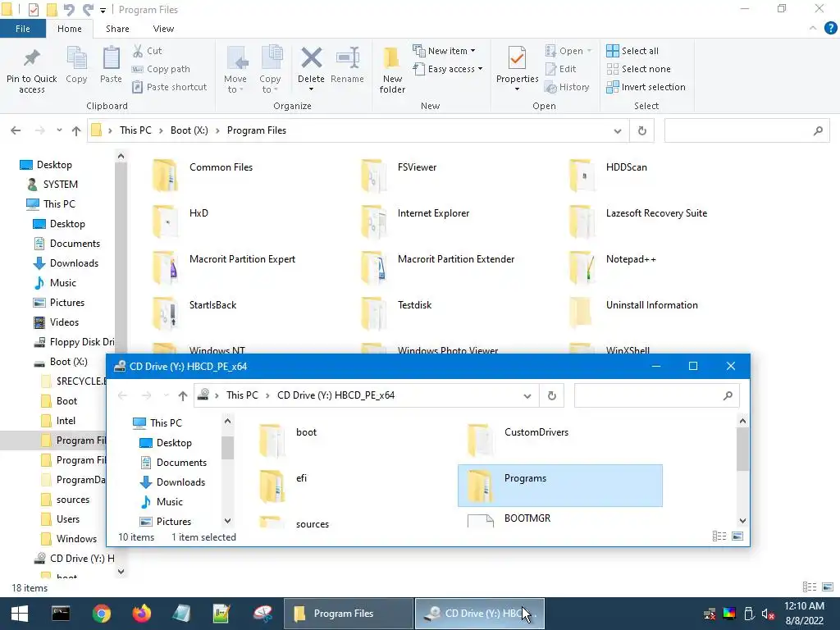Open the ribbon Help icon

[830, 29]
